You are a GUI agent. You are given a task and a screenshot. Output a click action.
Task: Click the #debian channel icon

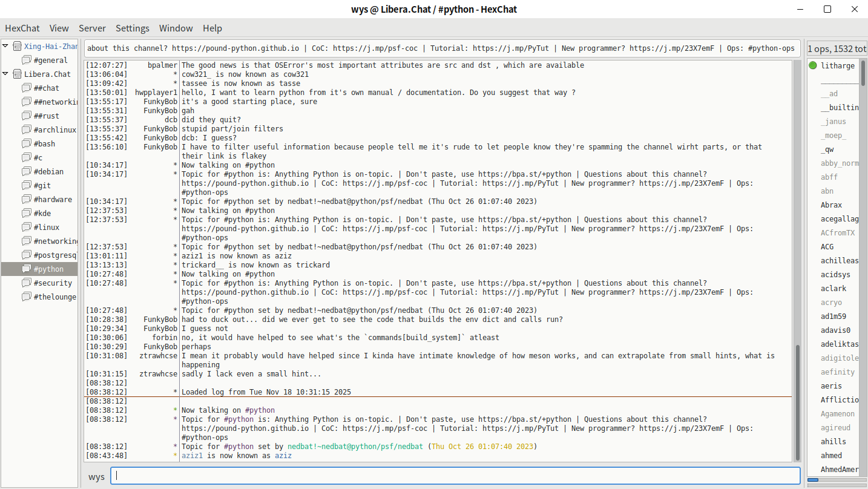(x=26, y=171)
